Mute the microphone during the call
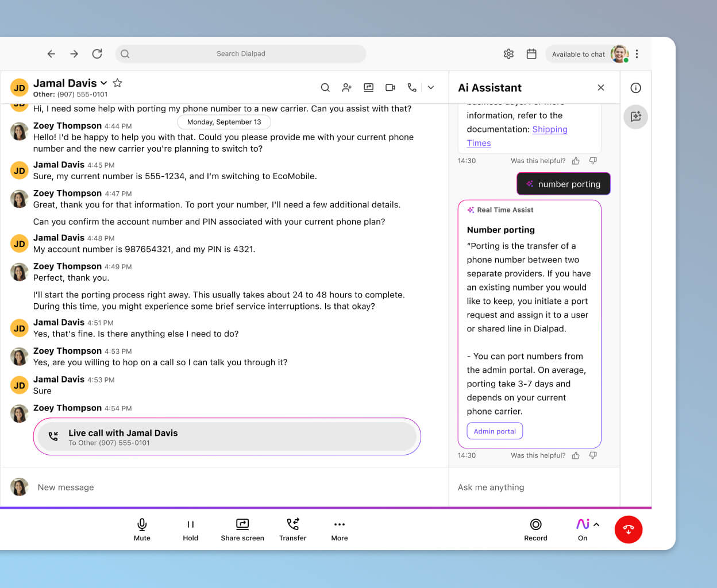The width and height of the screenshot is (717, 588). point(142,528)
